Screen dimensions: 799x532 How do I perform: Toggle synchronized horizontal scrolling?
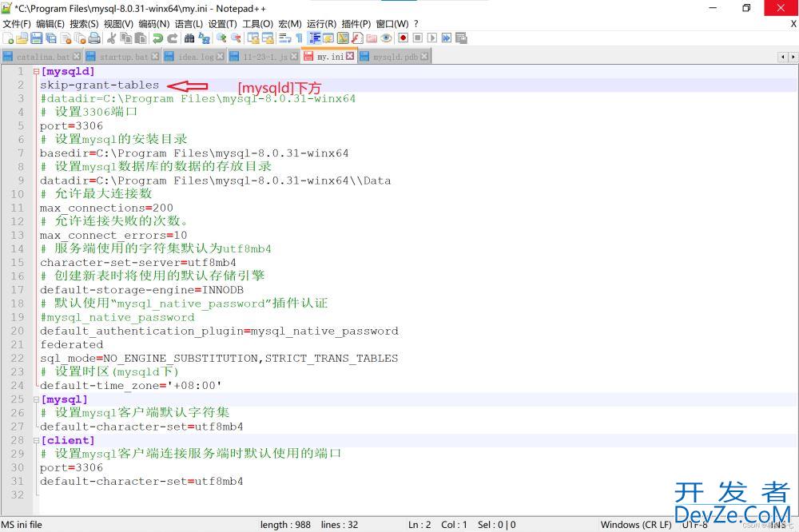(268, 38)
